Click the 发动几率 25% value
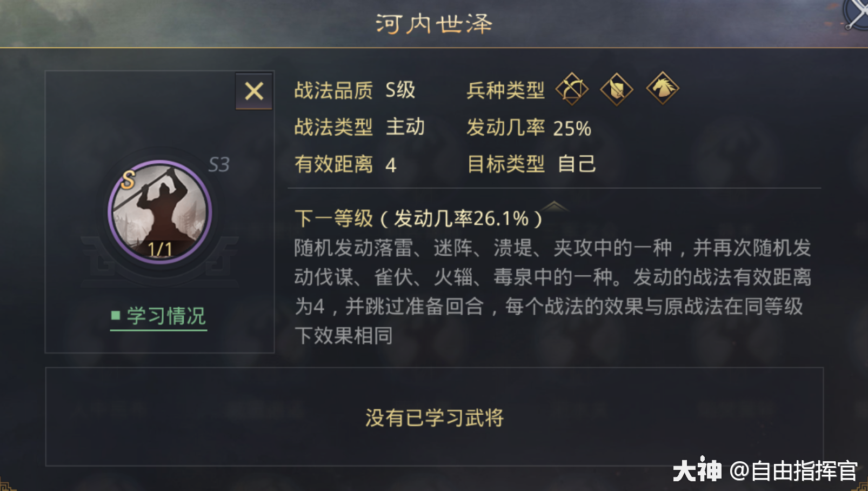The width and height of the screenshot is (868, 491). pos(529,129)
